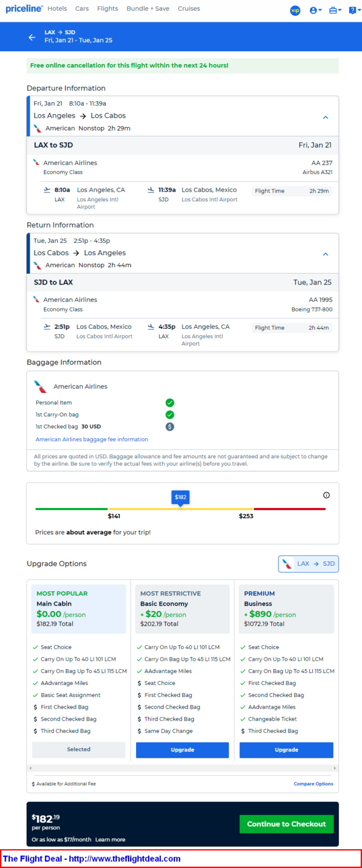Click the 1st Carry-On bag green checkmark
362x868 pixels.
click(x=170, y=415)
